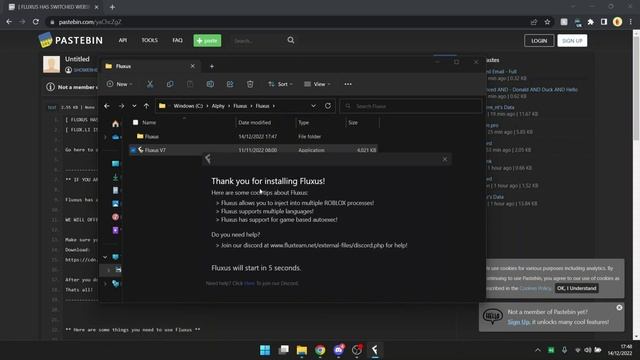
Task: Expand OneDrive tree node
Action: tap(105, 137)
